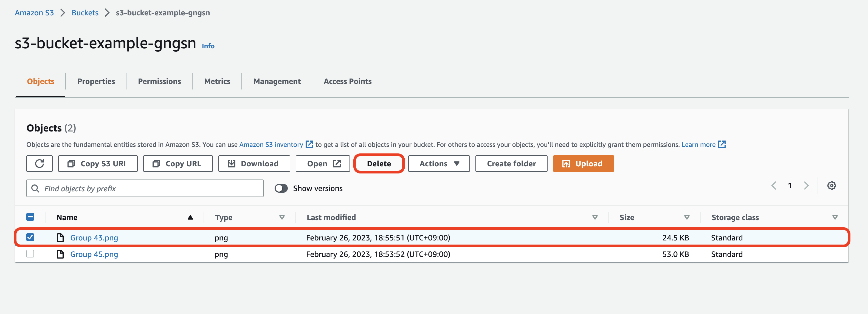Click the Upload button
The height and width of the screenshot is (314, 868).
coord(583,164)
